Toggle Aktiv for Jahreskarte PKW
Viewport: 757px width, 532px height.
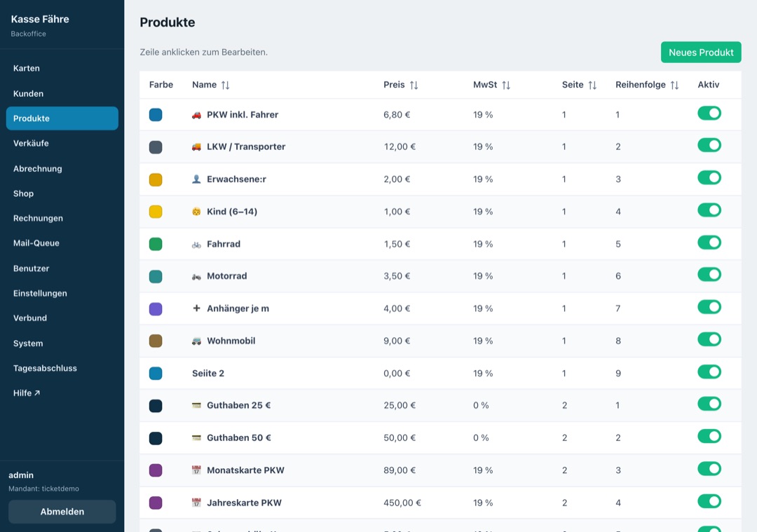coord(709,501)
